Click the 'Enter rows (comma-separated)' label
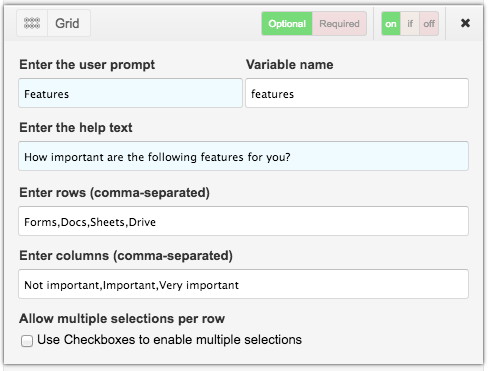 pos(114,192)
